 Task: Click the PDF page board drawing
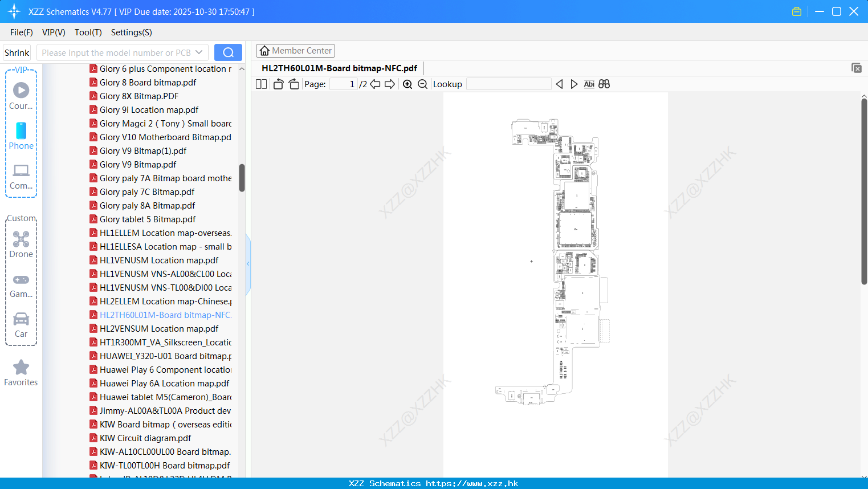553,262
